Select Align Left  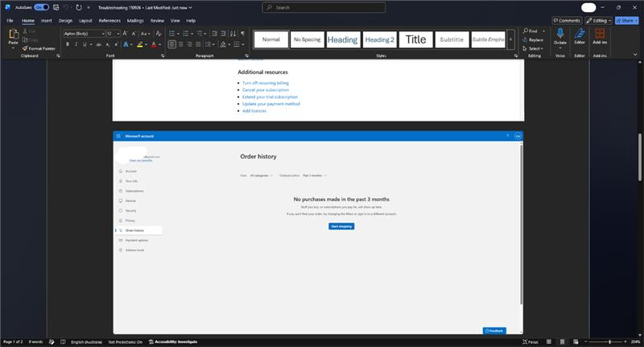(x=172, y=44)
